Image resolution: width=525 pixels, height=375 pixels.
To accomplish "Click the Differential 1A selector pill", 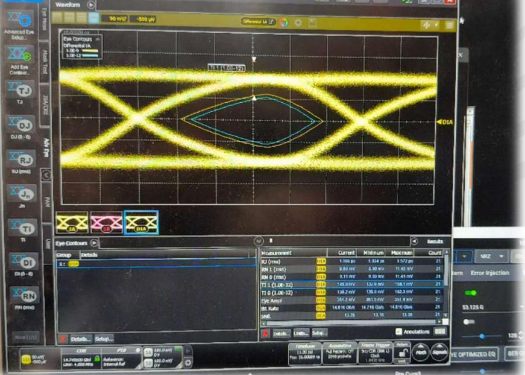I will [258, 22].
